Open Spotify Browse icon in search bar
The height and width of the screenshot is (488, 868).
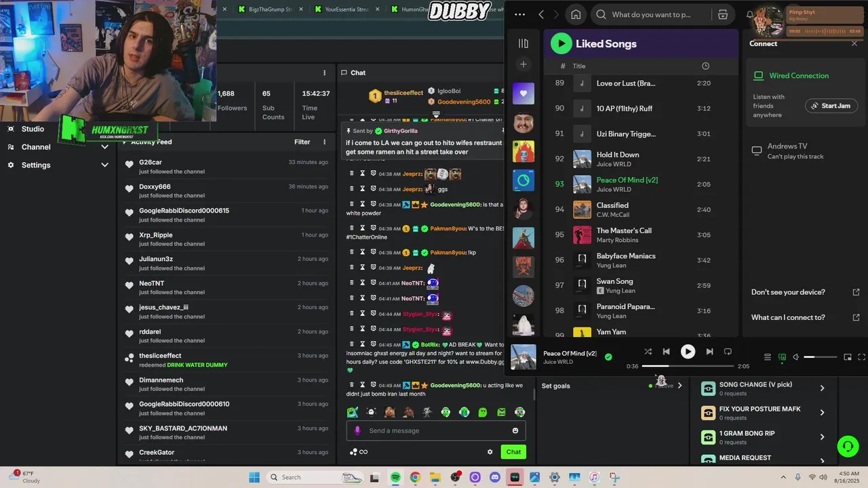click(x=723, y=14)
